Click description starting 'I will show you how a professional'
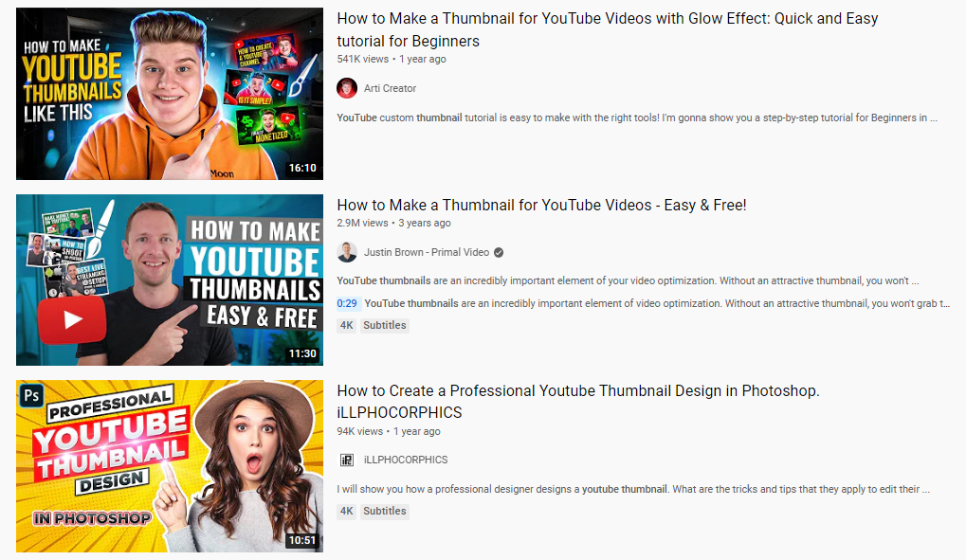This screenshot has height=560, width=966. coord(633,489)
